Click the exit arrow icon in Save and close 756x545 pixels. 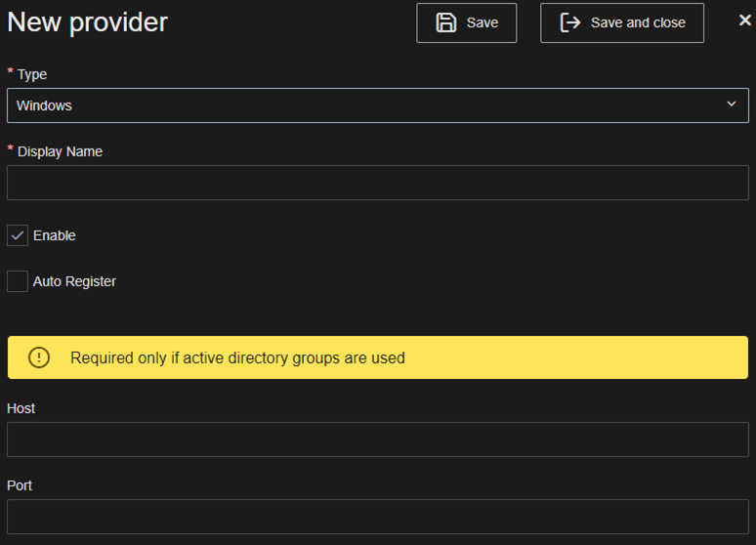pyautogui.click(x=570, y=22)
